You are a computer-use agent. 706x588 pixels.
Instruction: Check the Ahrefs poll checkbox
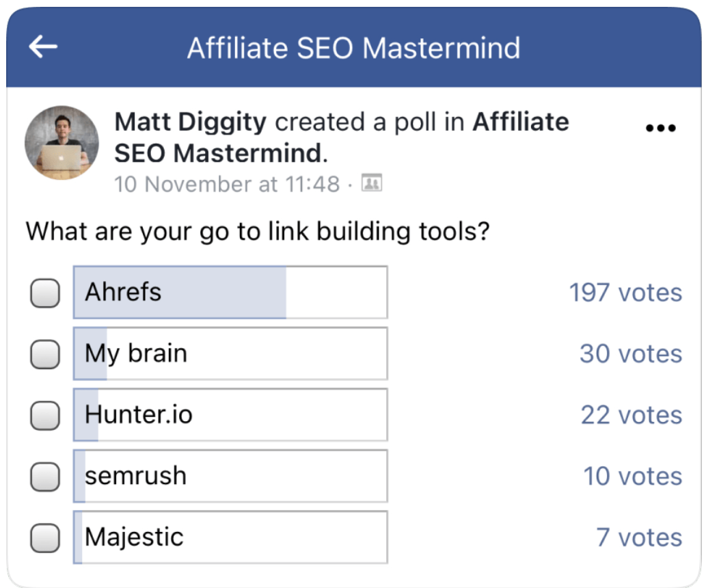coord(45,293)
